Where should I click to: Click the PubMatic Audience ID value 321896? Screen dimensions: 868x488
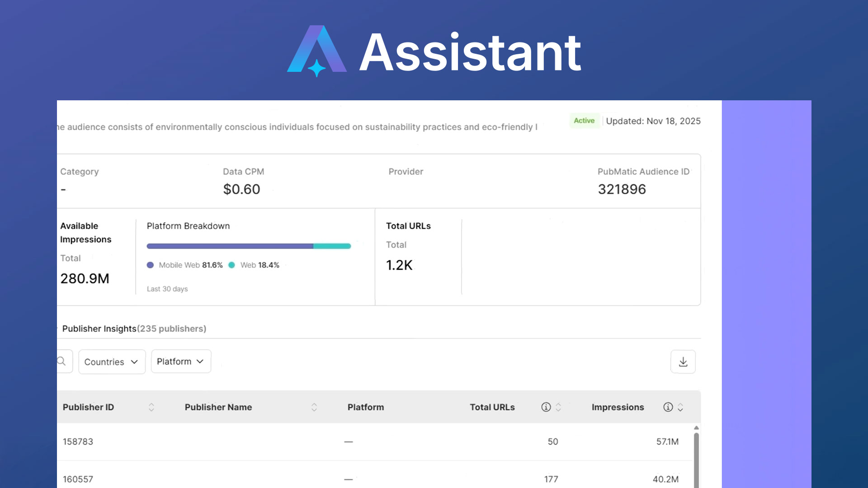[x=622, y=189]
